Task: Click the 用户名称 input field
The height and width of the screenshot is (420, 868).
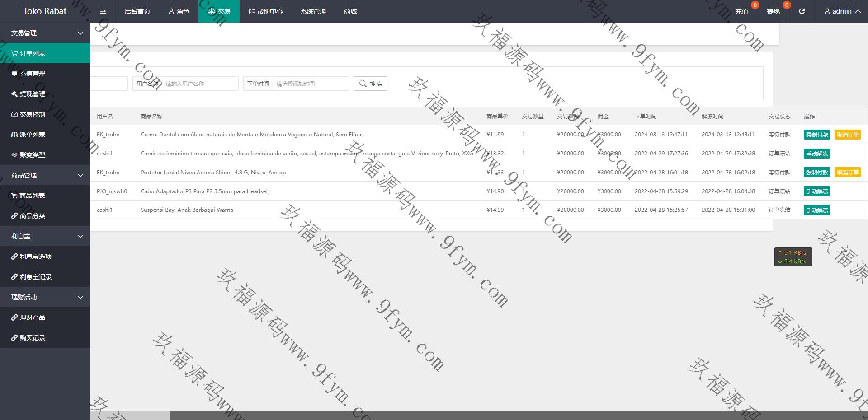Action: [200, 84]
